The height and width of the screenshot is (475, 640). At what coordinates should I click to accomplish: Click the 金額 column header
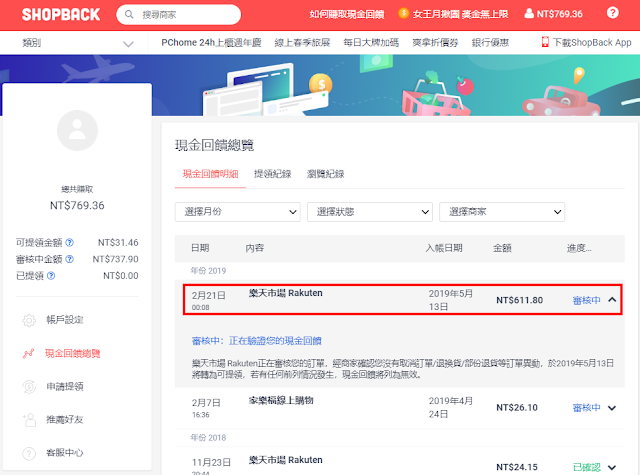click(502, 248)
